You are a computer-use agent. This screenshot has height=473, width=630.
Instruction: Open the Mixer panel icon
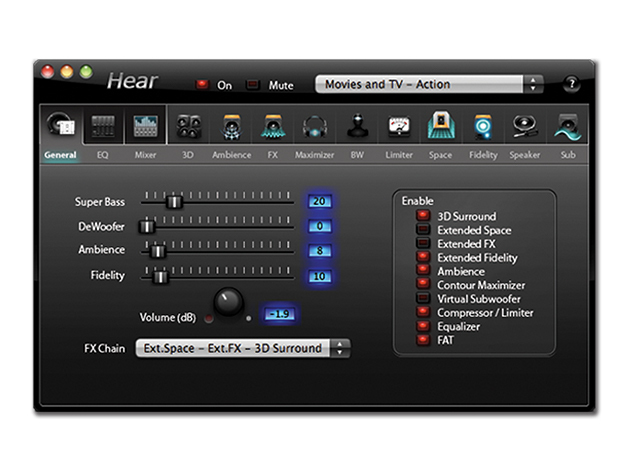pyautogui.click(x=145, y=125)
